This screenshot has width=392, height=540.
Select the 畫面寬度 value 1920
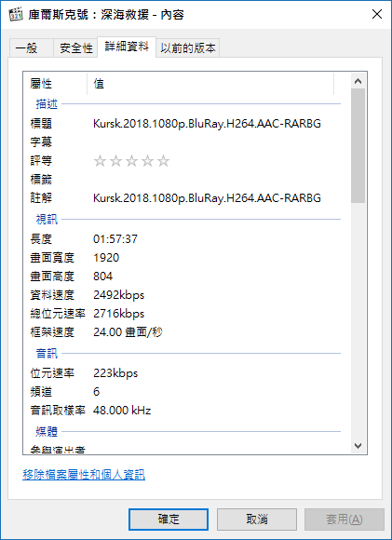[106, 258]
